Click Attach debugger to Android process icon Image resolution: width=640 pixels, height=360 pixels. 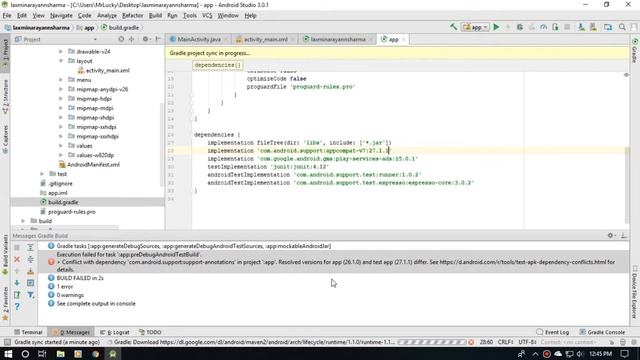click(555, 27)
